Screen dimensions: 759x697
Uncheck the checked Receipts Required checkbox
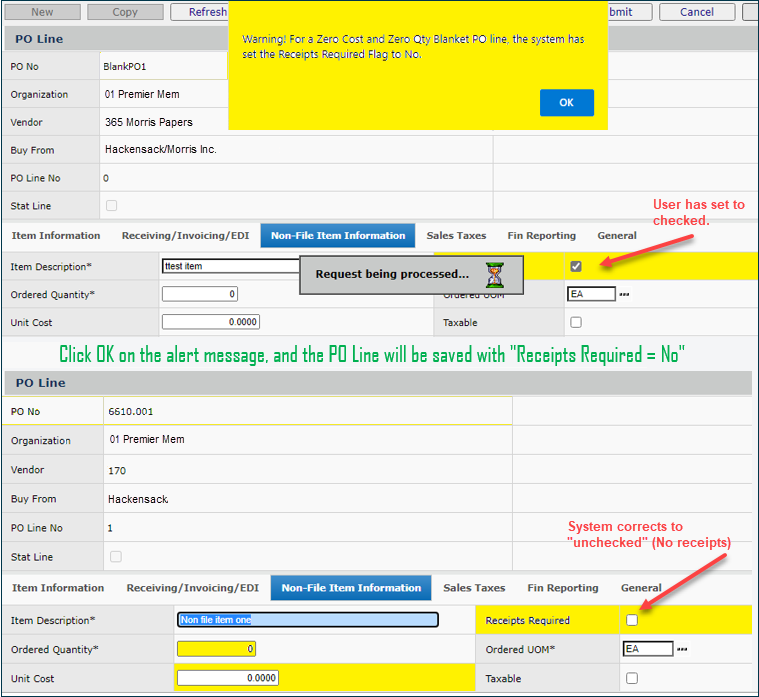click(576, 266)
